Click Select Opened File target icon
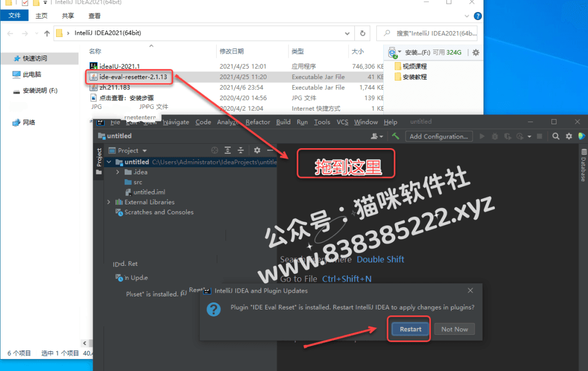The height and width of the screenshot is (371, 588). (215, 150)
